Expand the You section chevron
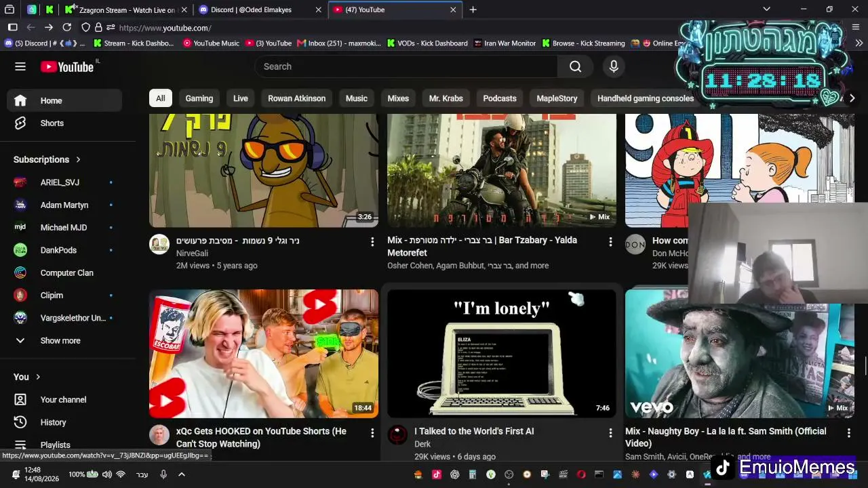This screenshot has width=868, height=488. (38, 377)
